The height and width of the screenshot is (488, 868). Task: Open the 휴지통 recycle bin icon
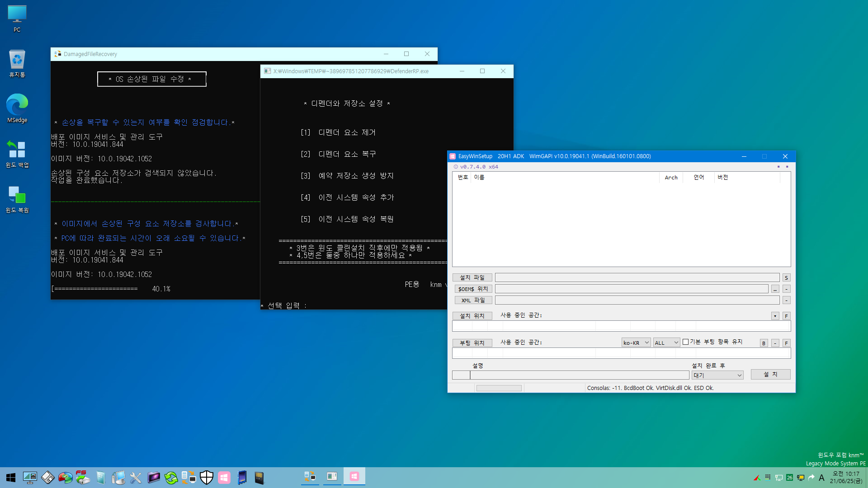click(x=17, y=64)
